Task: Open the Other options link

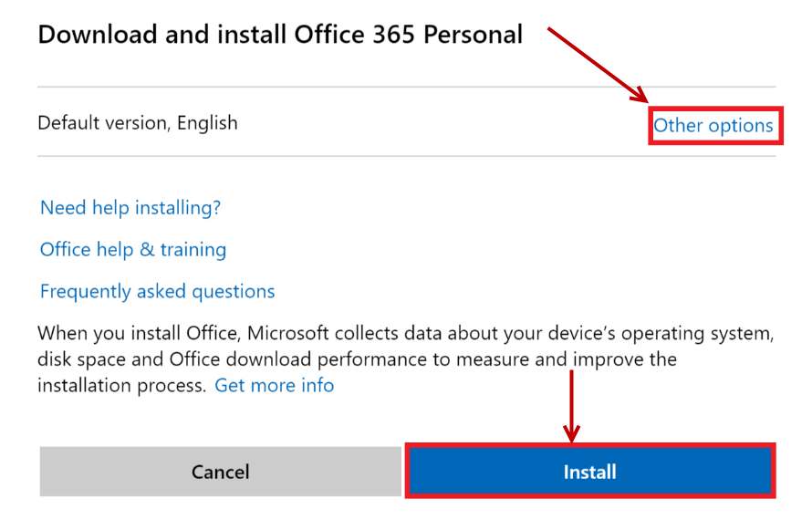Action: pos(713,126)
